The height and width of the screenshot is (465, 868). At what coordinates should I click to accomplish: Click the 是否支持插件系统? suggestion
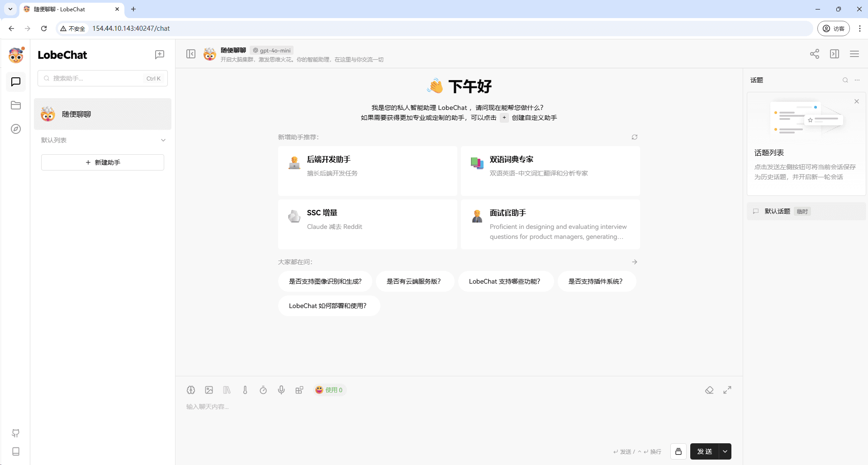coord(595,281)
